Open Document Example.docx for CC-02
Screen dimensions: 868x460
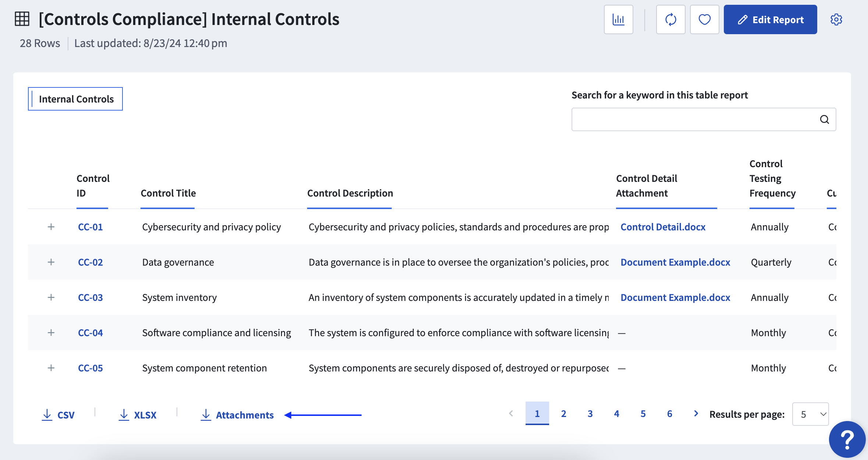pos(675,262)
